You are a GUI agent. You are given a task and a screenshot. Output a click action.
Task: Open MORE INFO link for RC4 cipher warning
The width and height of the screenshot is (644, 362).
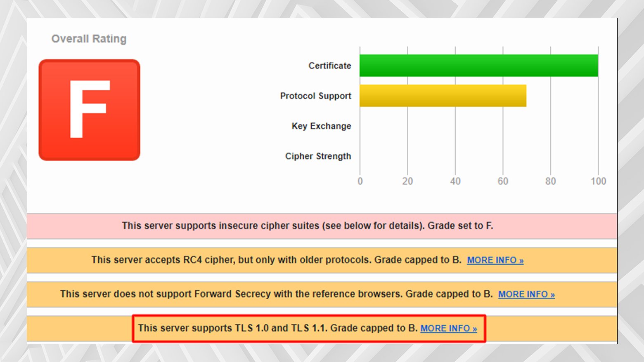[495, 260]
